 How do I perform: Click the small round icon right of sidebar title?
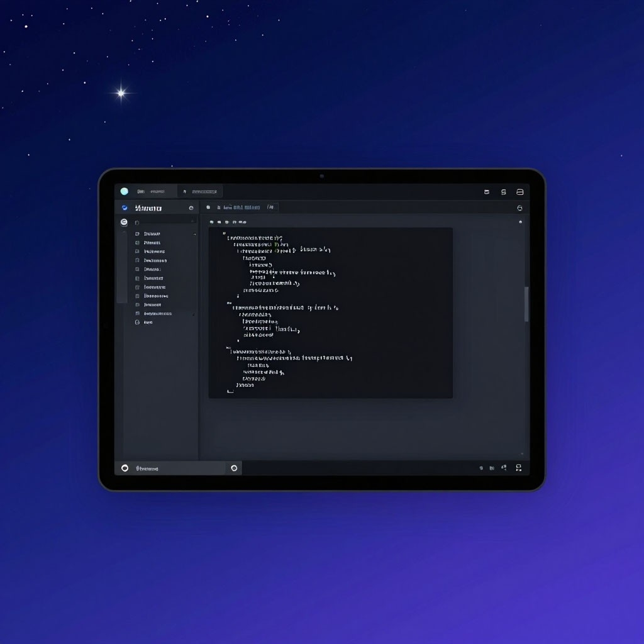coord(191,208)
